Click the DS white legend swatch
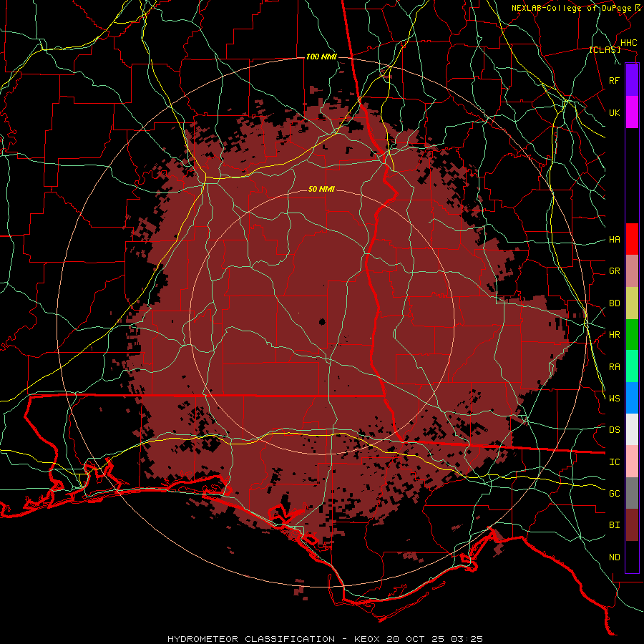The width and height of the screenshot is (644, 644). point(632,429)
